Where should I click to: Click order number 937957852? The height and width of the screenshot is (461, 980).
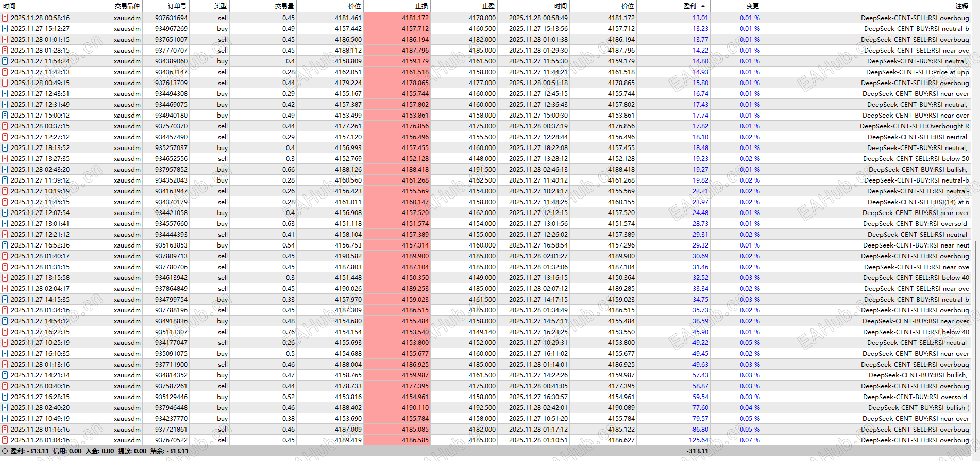coord(171,169)
